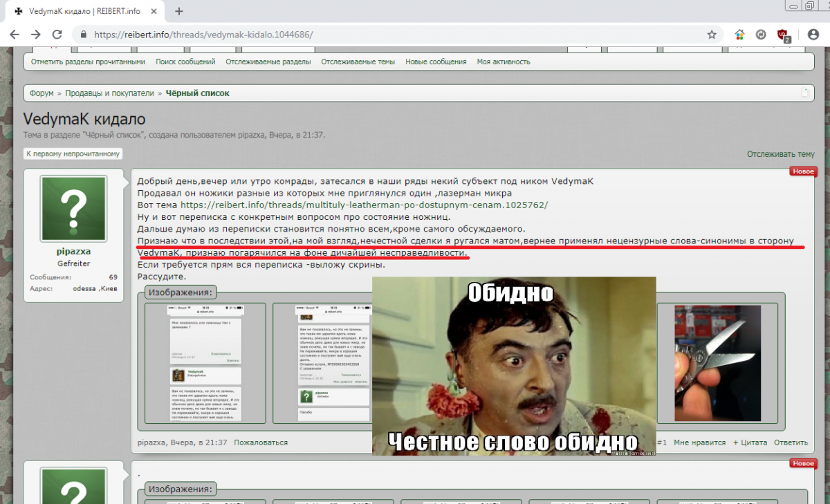Open 'Поиск сообщений' menu item

pos(185,62)
